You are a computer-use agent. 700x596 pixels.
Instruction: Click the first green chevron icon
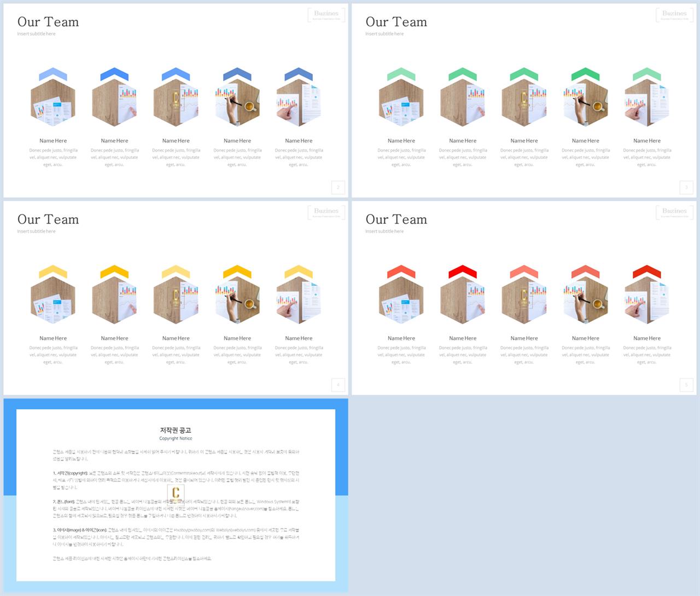coord(401,74)
